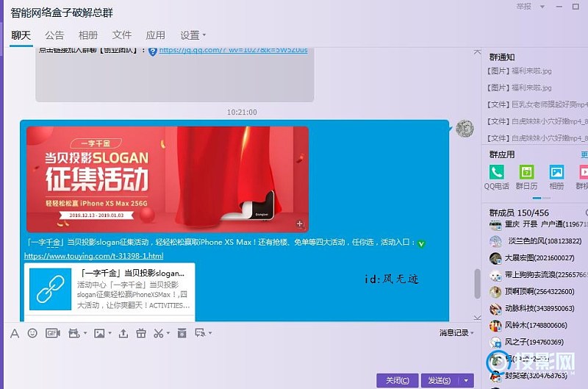Click avatar of 淡兰色的风
This screenshot has height=389, width=588.
click(x=495, y=241)
